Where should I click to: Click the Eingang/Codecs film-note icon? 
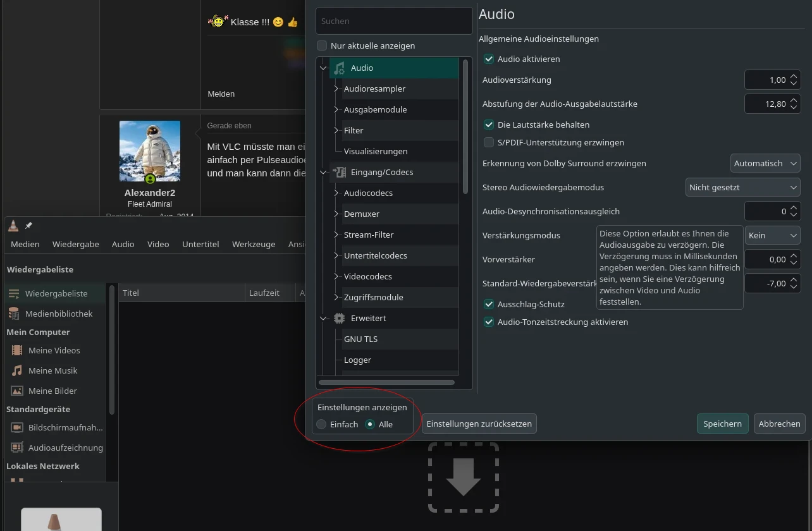(x=340, y=172)
